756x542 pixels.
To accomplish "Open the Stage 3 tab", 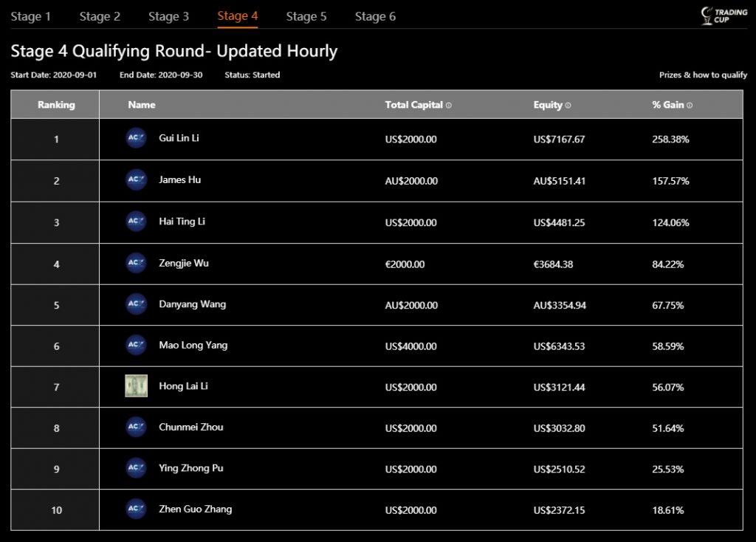I will pyautogui.click(x=168, y=16).
